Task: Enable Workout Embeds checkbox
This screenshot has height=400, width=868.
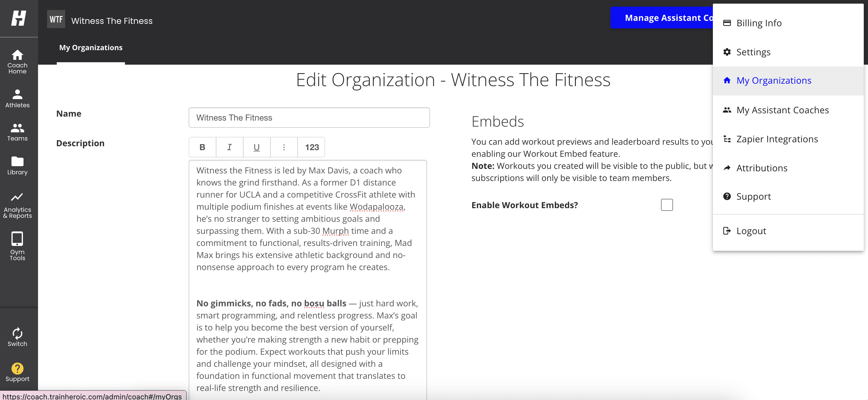Action: [666, 205]
